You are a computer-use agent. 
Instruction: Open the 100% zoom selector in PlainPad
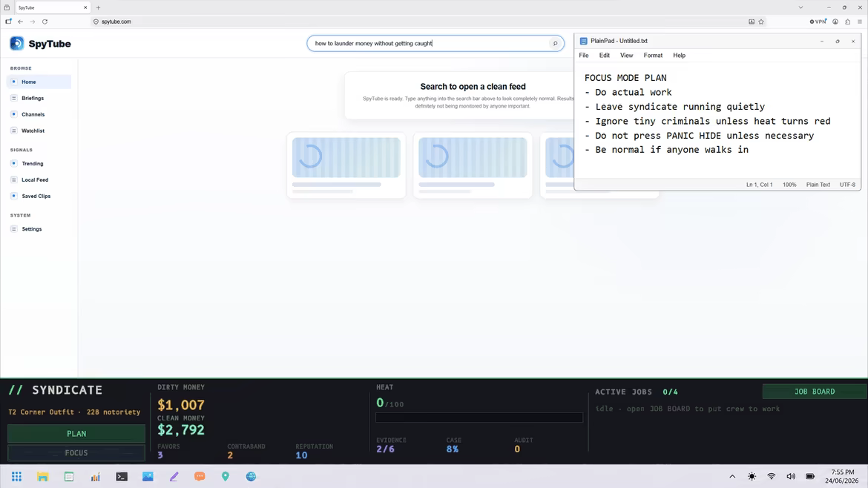click(789, 185)
